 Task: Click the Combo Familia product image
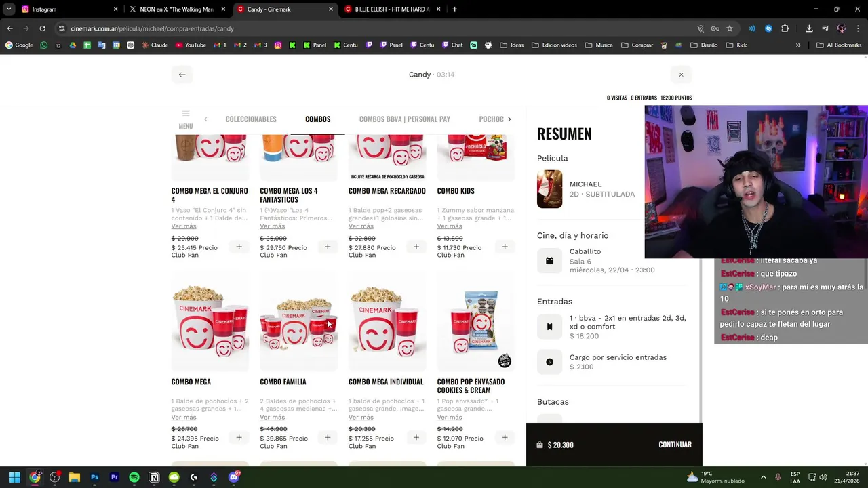click(x=298, y=323)
